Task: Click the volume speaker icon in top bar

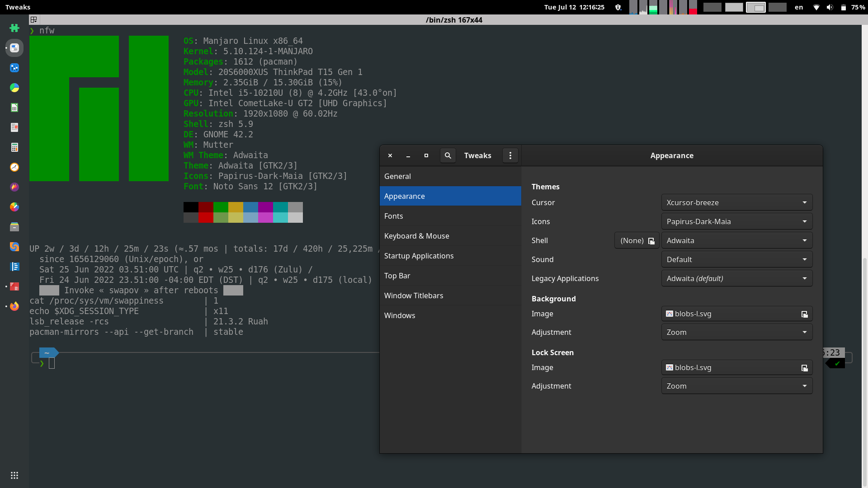Action: 830,7
